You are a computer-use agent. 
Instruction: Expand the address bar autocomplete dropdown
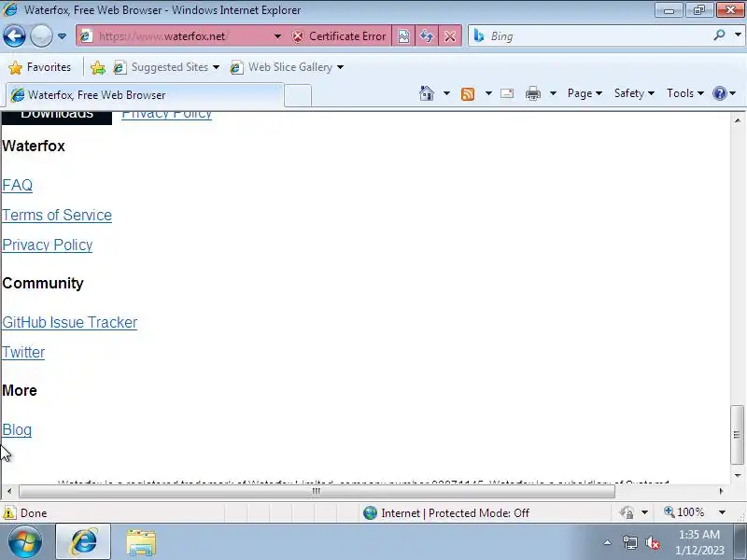click(277, 36)
